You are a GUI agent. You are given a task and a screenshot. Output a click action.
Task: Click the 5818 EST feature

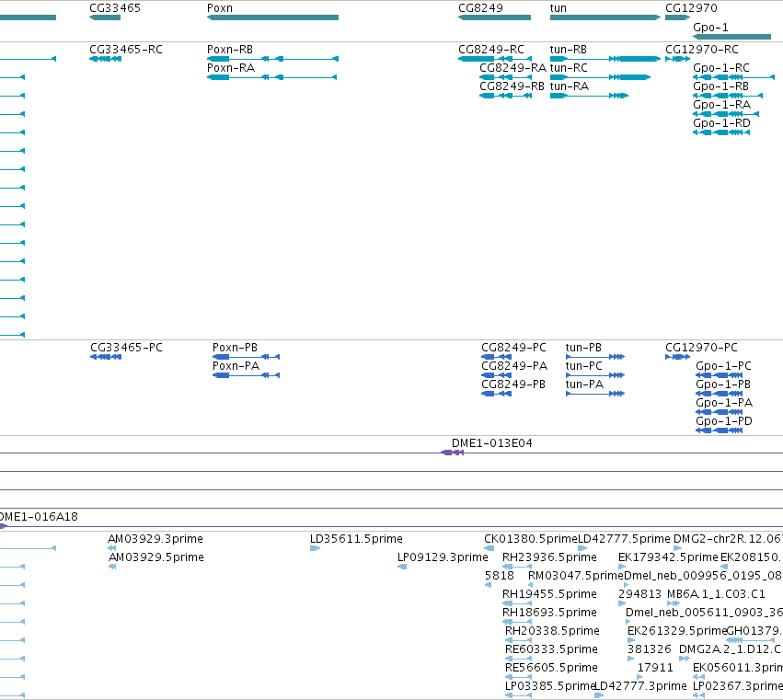point(488,585)
